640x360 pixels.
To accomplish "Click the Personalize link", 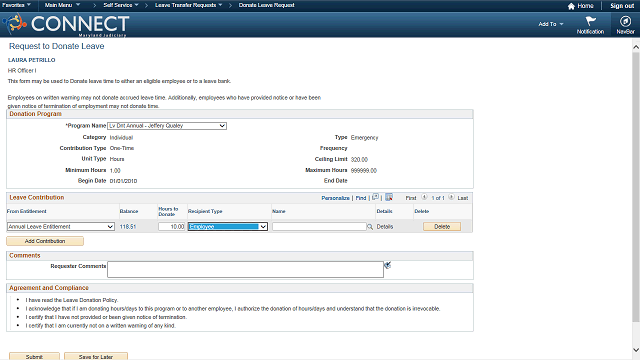I will point(336,198).
